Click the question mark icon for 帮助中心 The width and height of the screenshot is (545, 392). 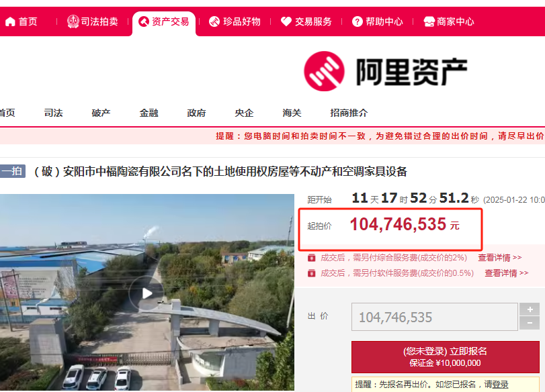(x=358, y=21)
